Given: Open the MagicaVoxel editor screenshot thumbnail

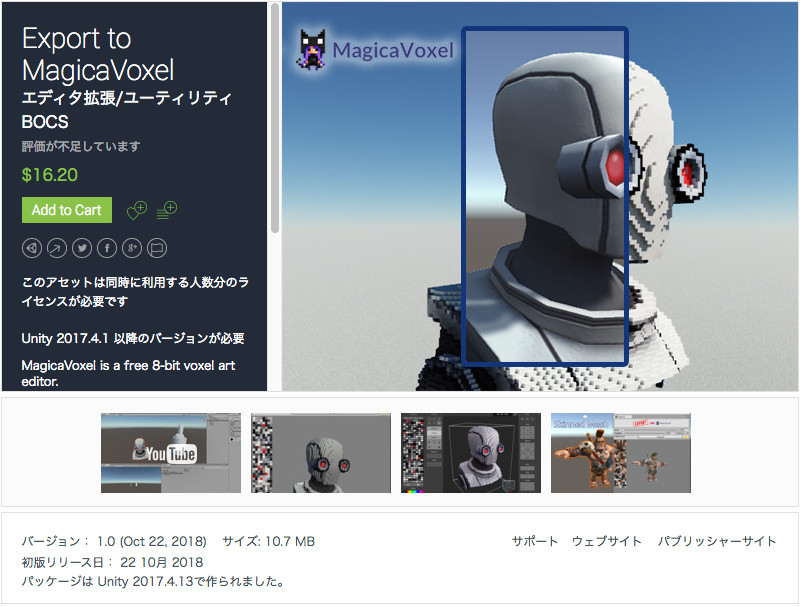Looking at the screenshot, I should 471,453.
